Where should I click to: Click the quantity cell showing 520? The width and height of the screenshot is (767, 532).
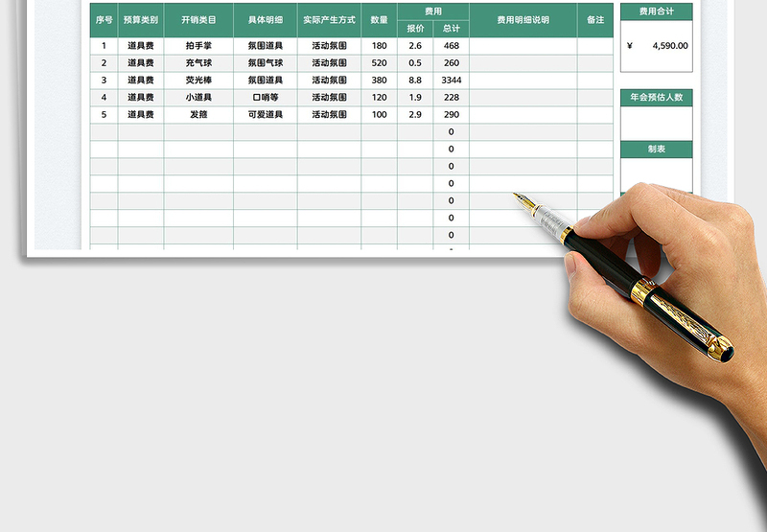click(x=380, y=63)
